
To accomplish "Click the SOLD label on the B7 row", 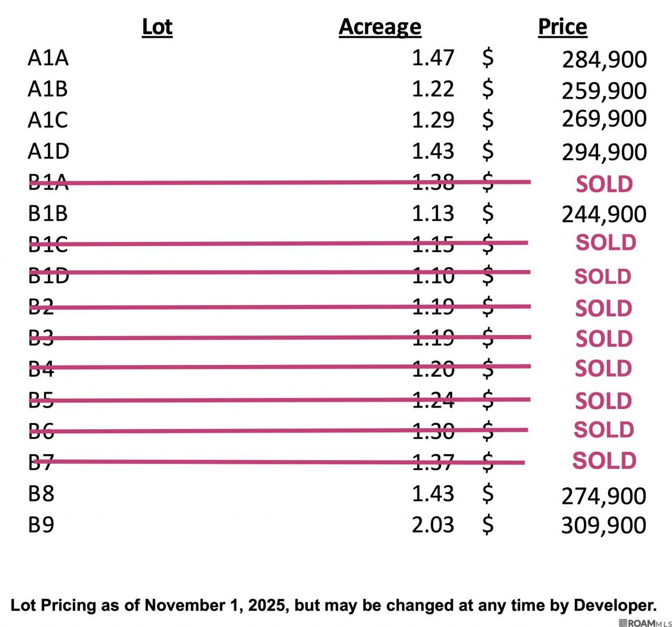I will click(604, 461).
